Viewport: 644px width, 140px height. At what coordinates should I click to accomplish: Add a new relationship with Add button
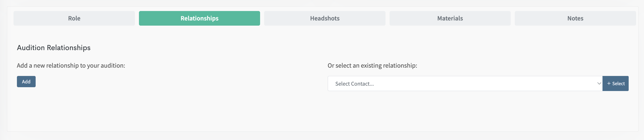[26, 81]
